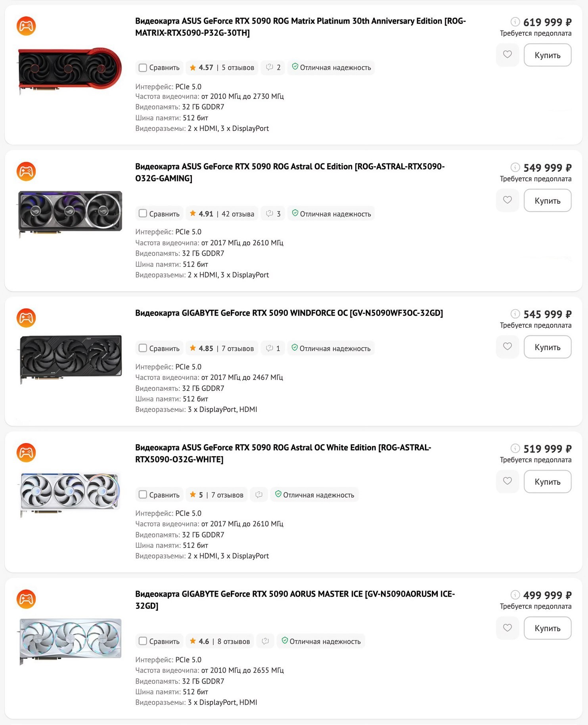
Task: Open price info icon next to 619 999 ₽
Action: point(515,22)
